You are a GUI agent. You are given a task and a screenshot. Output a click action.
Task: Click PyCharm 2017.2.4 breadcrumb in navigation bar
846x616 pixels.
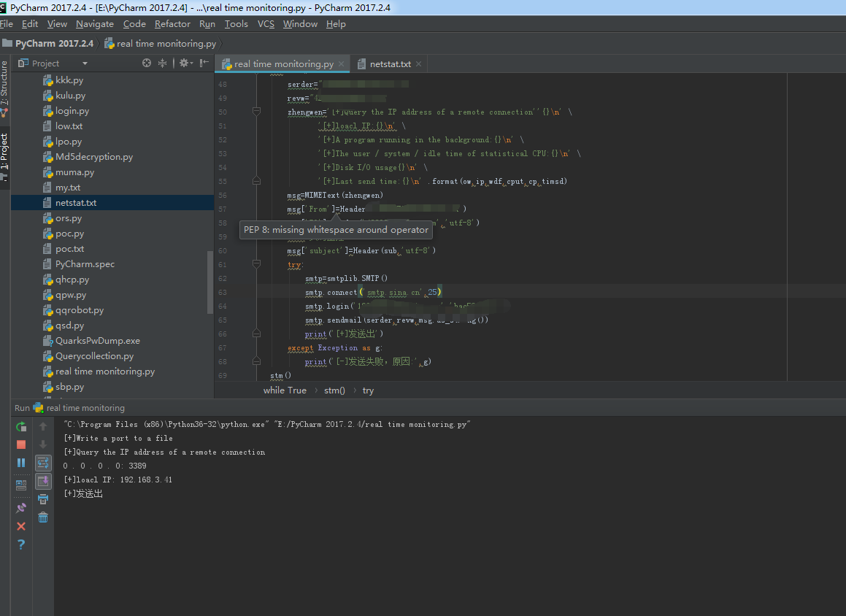click(48, 44)
